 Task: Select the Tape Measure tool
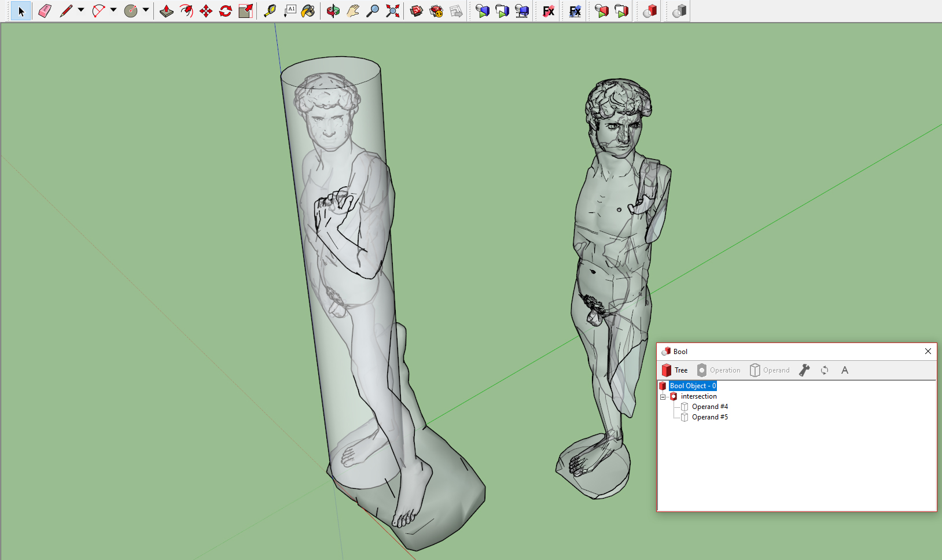(270, 11)
